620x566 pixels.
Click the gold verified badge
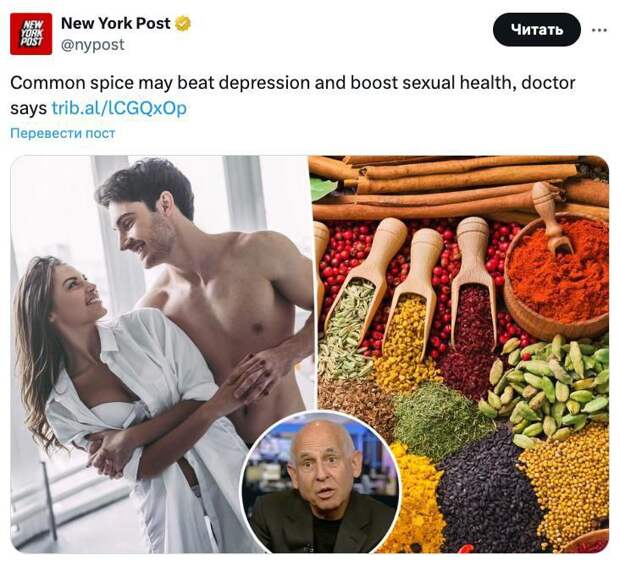[x=183, y=24]
